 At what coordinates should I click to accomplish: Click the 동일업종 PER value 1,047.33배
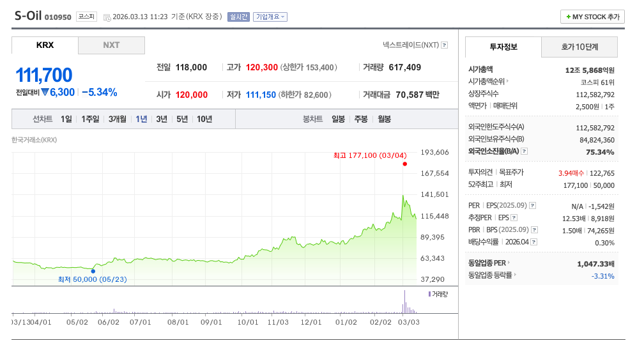[596, 263]
